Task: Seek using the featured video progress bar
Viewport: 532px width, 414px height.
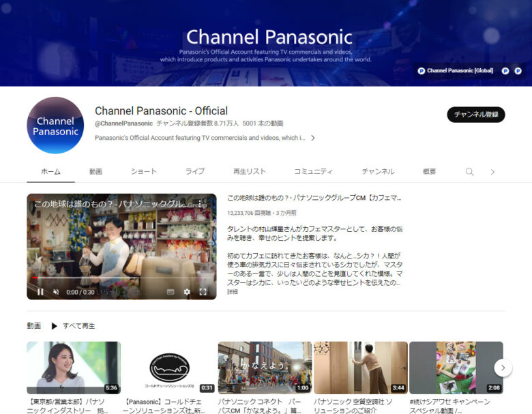Action: 121,278
